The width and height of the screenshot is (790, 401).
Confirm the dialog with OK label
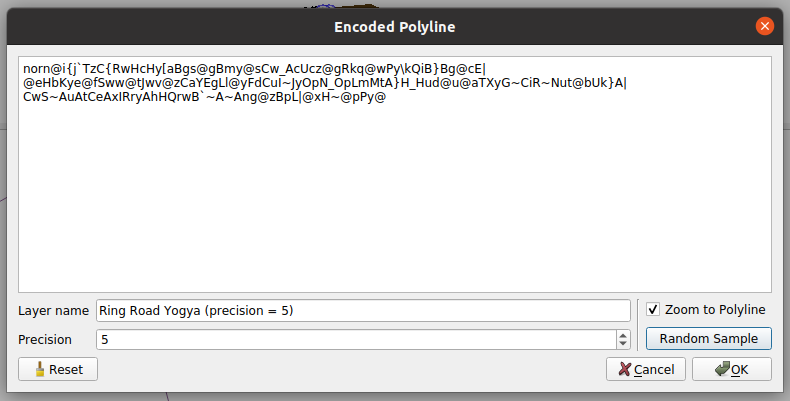(739, 370)
